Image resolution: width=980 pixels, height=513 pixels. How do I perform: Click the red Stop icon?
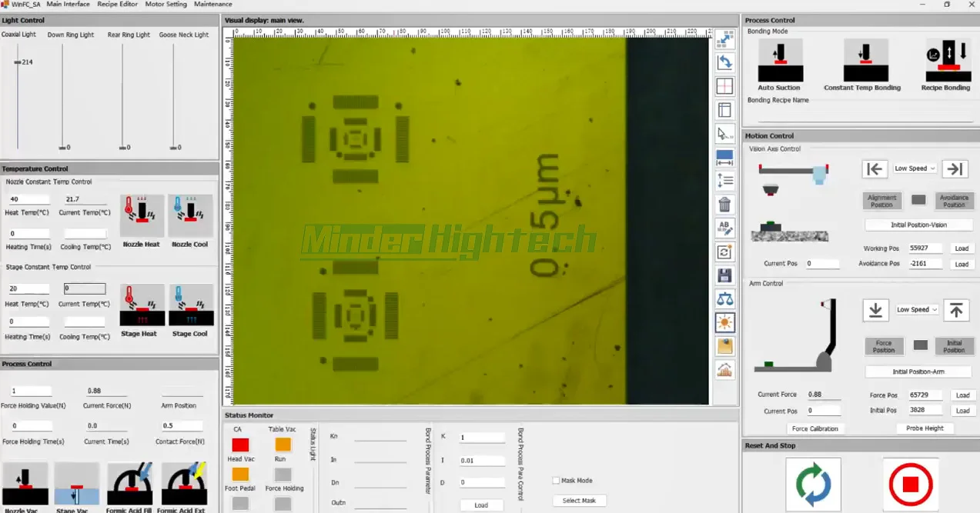point(911,485)
